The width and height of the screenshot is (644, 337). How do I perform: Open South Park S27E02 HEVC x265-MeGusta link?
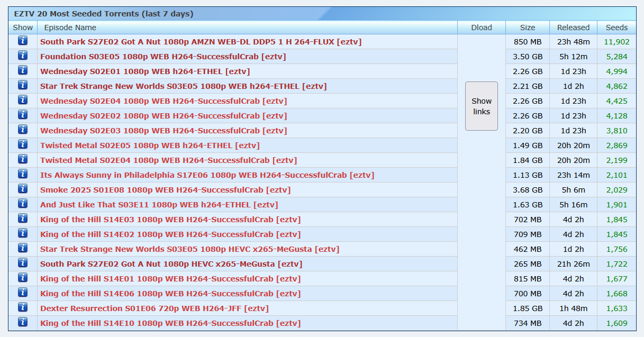pos(171,264)
